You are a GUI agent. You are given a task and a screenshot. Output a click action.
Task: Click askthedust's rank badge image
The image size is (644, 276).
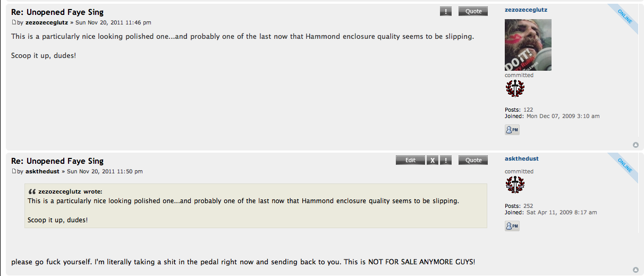coord(514,185)
